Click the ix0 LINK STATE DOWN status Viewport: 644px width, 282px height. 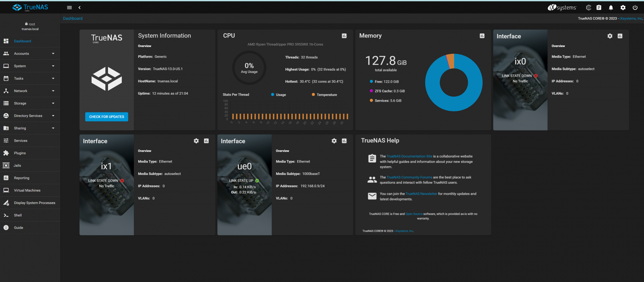520,76
